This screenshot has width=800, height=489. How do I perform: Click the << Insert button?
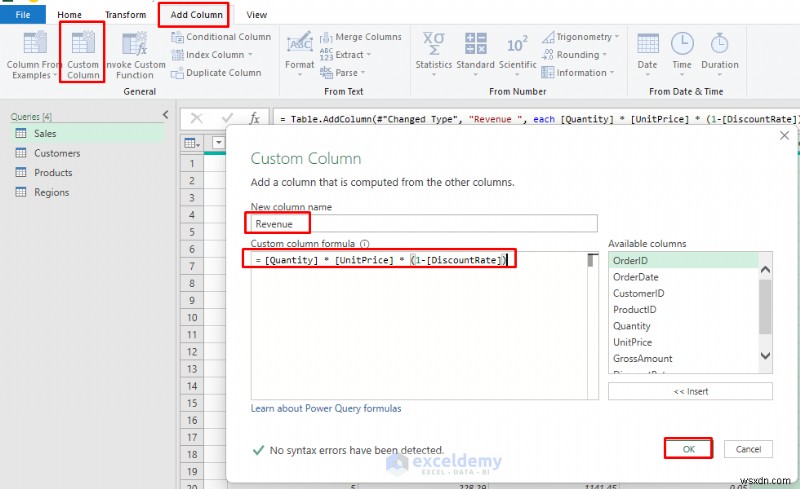tap(690, 392)
